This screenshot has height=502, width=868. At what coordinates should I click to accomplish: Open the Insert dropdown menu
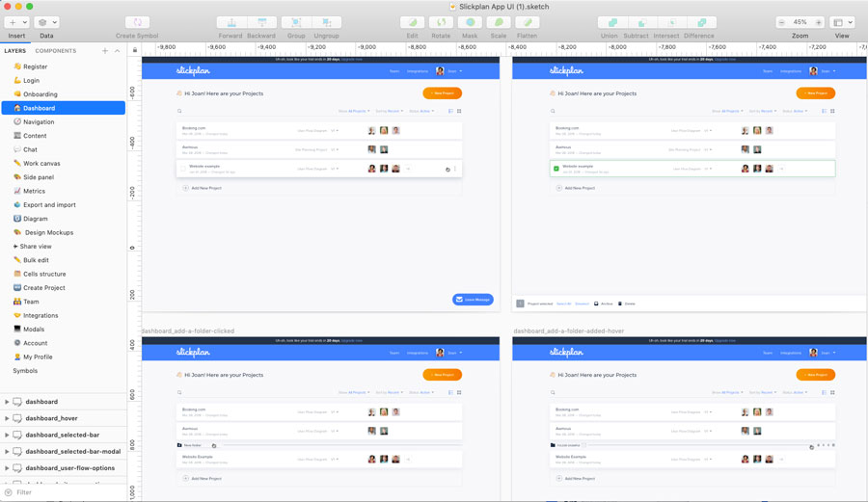(16, 22)
